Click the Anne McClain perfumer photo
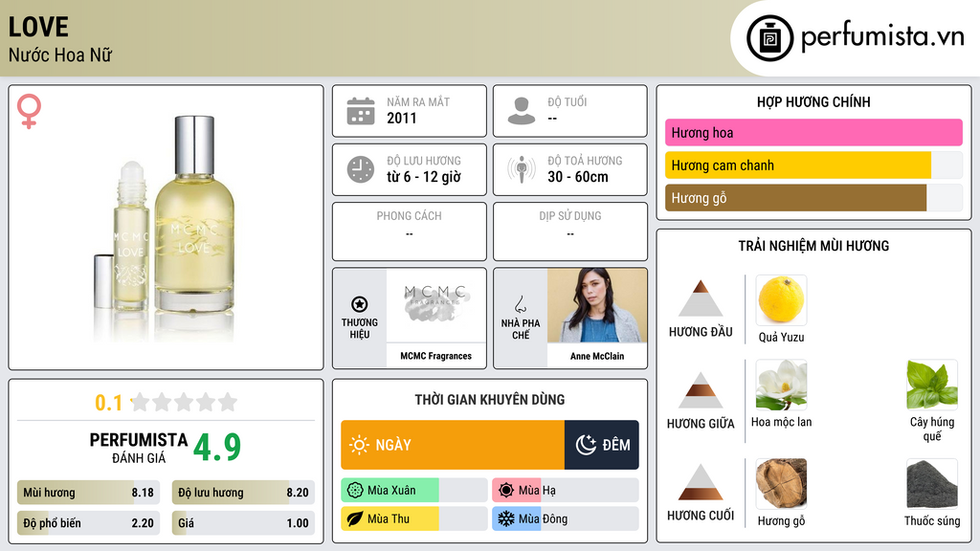The width and height of the screenshot is (980, 551). click(597, 305)
